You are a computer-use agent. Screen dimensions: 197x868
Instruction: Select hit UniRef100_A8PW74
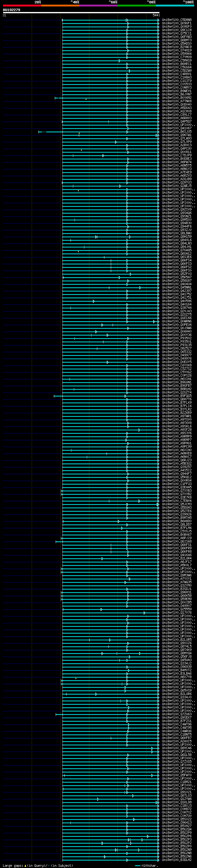pyautogui.click(x=176, y=162)
